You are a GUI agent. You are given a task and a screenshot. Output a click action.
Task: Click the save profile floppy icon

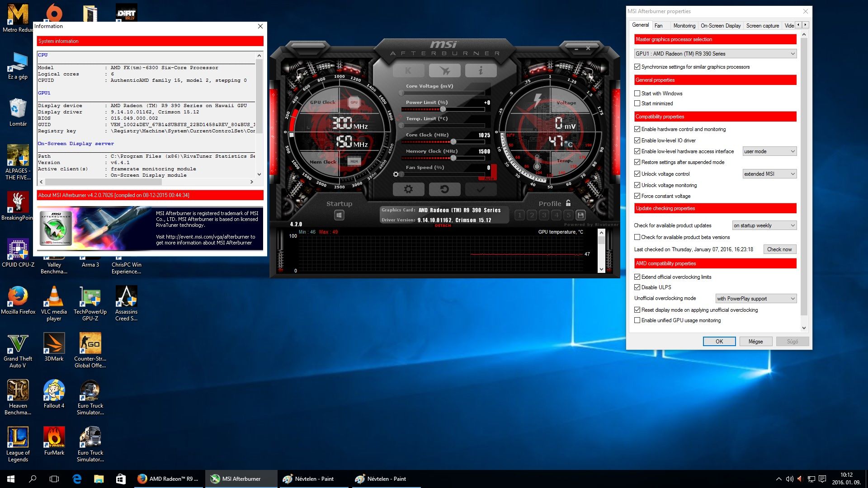[x=581, y=215]
